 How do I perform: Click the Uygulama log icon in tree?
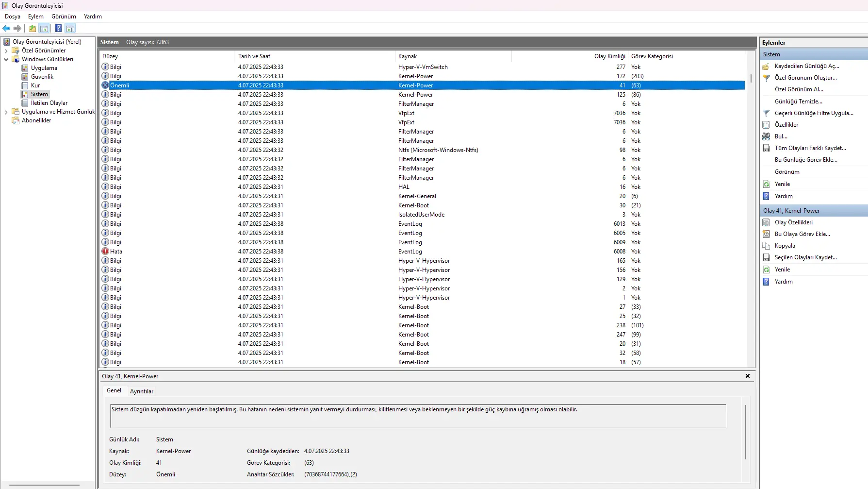[25, 68]
